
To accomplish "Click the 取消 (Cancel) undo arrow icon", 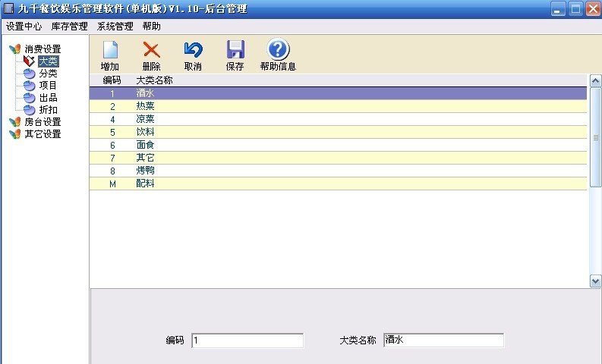I will 193,50.
